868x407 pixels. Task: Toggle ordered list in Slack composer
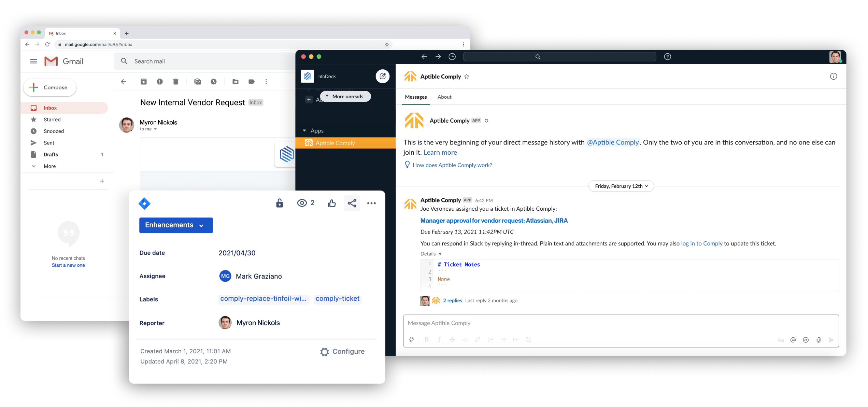pos(490,340)
